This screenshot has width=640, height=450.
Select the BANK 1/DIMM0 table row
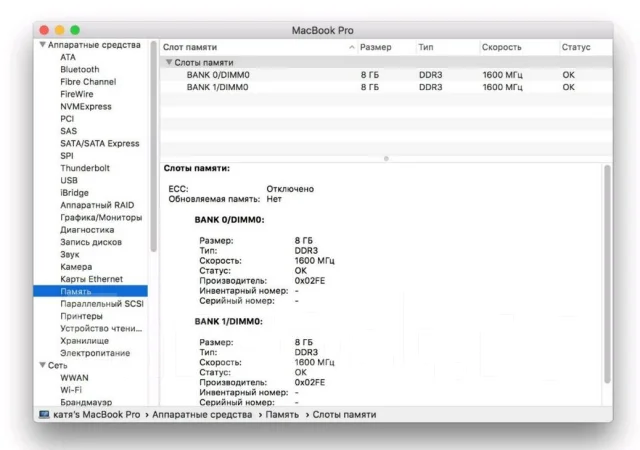(x=386, y=87)
